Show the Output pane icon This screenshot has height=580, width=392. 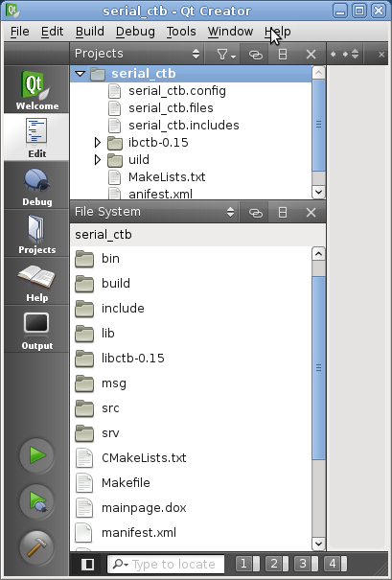36,331
